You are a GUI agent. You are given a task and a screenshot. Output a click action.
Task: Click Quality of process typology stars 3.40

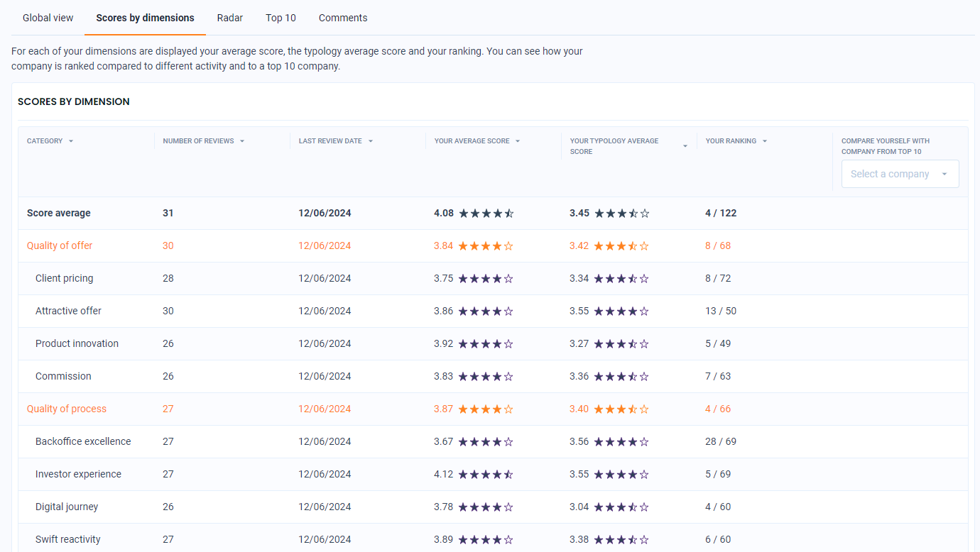pyautogui.click(x=621, y=409)
